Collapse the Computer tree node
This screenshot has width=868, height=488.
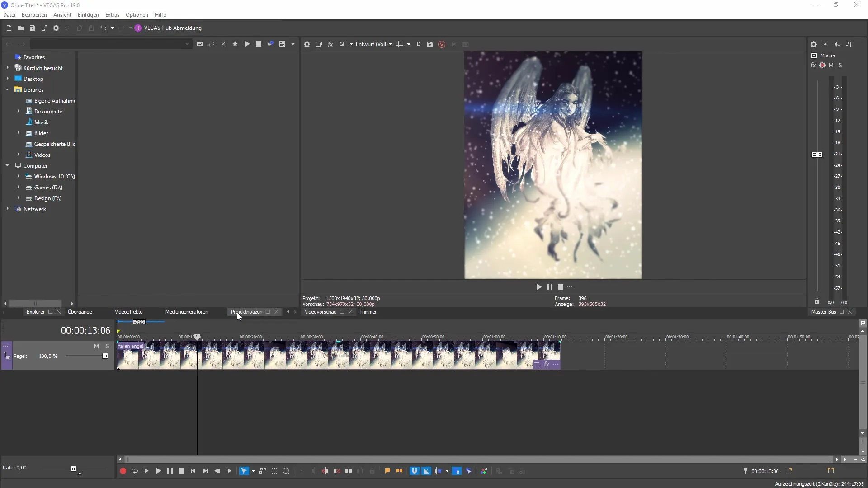(x=7, y=165)
